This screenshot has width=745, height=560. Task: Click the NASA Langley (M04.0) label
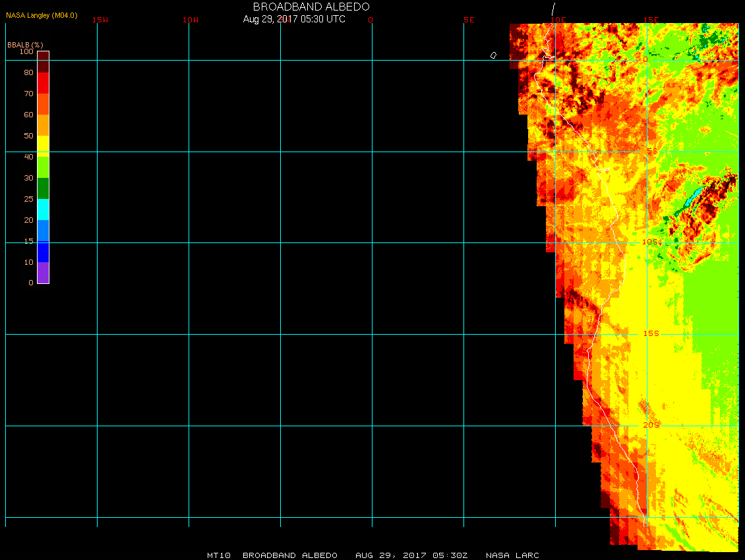click(x=42, y=15)
